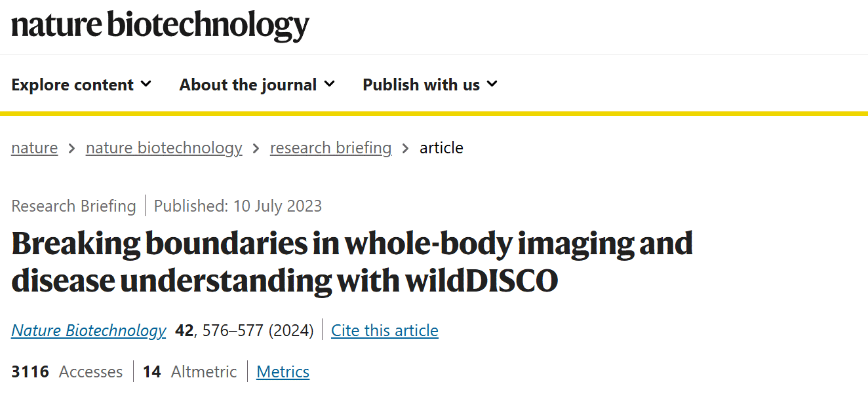Click the article breadcrumb item
Viewport: 868px width, 418px height.
[x=441, y=148]
